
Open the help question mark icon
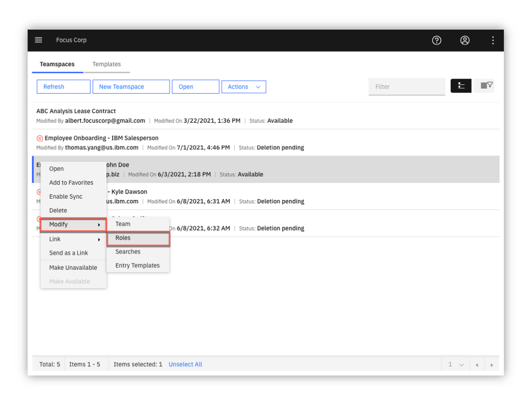pos(437,40)
